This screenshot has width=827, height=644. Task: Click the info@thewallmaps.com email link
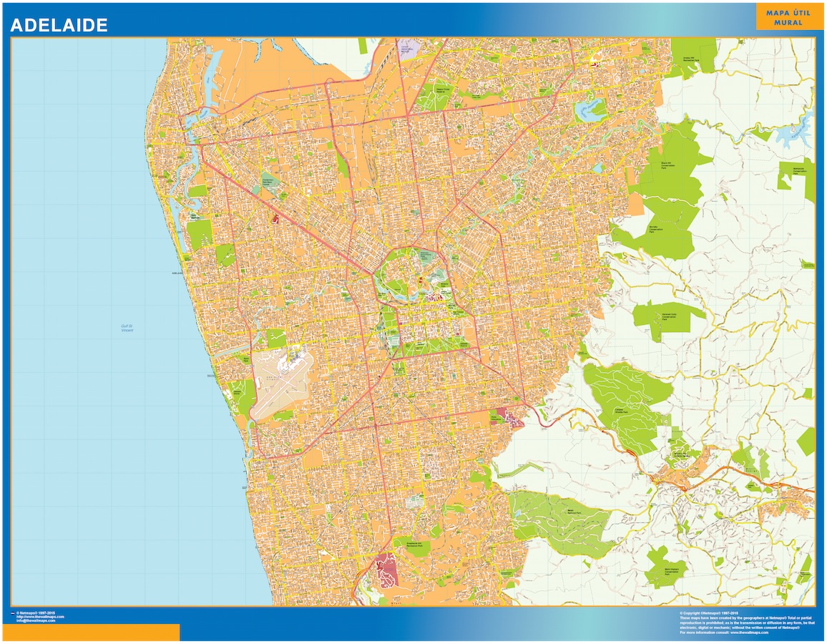click(34, 619)
